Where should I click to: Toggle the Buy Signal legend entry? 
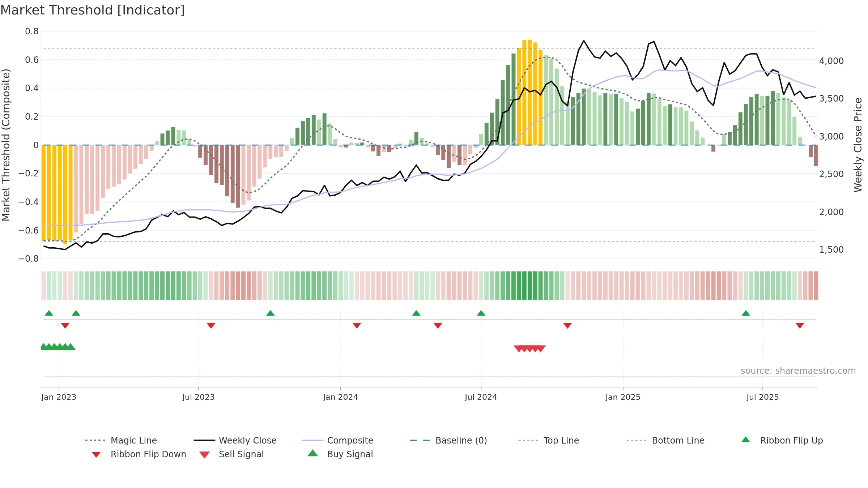(x=340, y=454)
